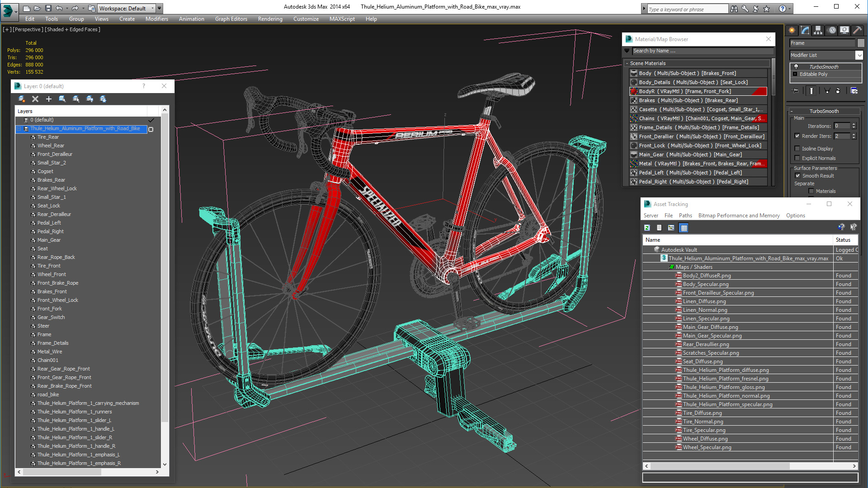Uncheck the Smooth Result checkbox
This screenshot has height=488, width=868.
tap(797, 176)
